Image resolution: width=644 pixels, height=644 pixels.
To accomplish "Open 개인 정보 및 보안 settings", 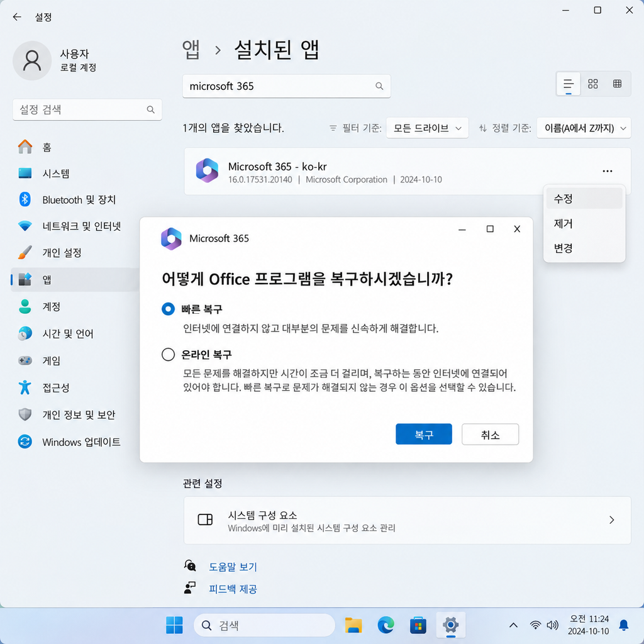I will 75,415.
